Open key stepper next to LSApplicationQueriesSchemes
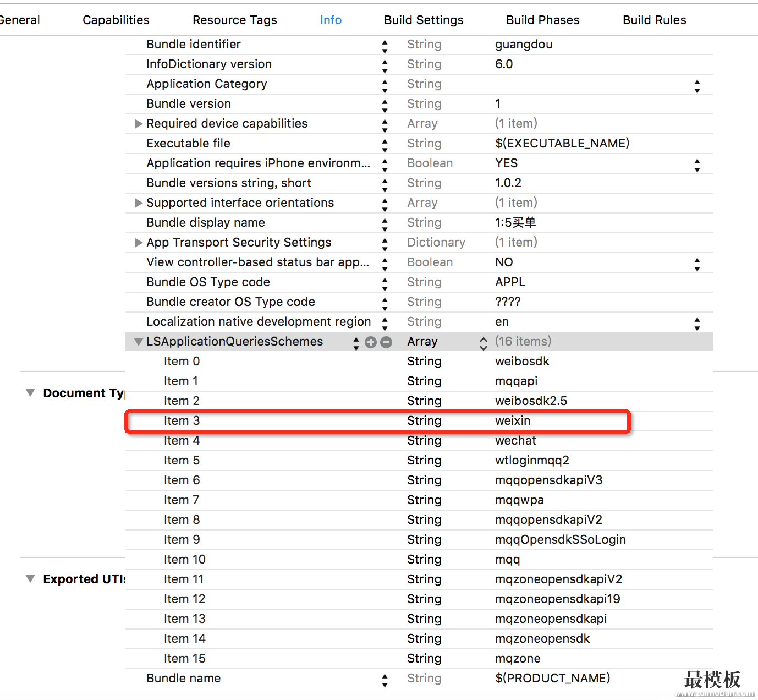This screenshot has width=758, height=700. (356, 343)
